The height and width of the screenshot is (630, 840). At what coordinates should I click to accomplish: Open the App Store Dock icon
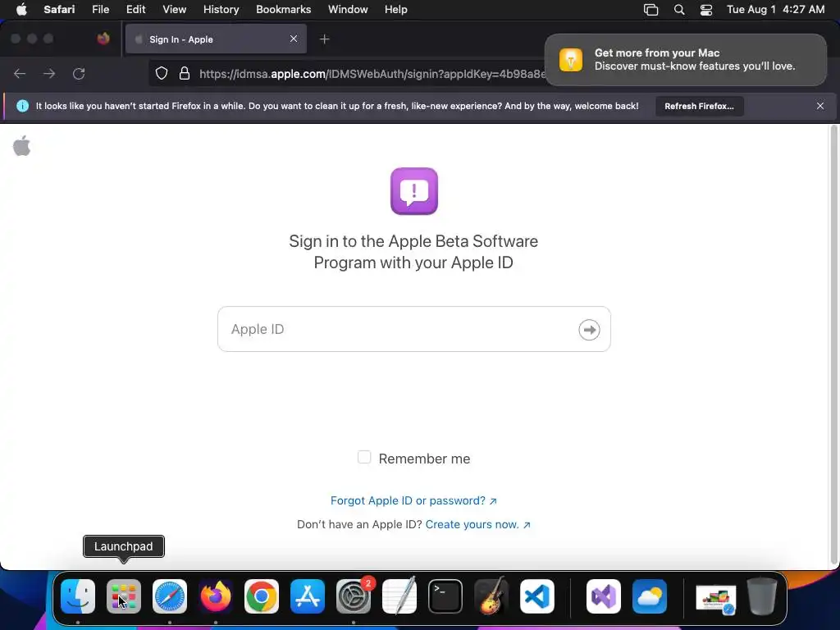point(308,596)
